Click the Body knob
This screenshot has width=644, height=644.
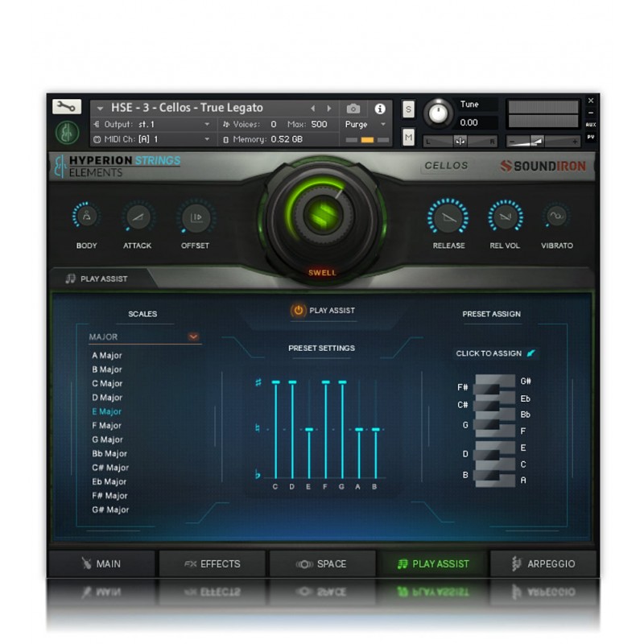coord(86,217)
